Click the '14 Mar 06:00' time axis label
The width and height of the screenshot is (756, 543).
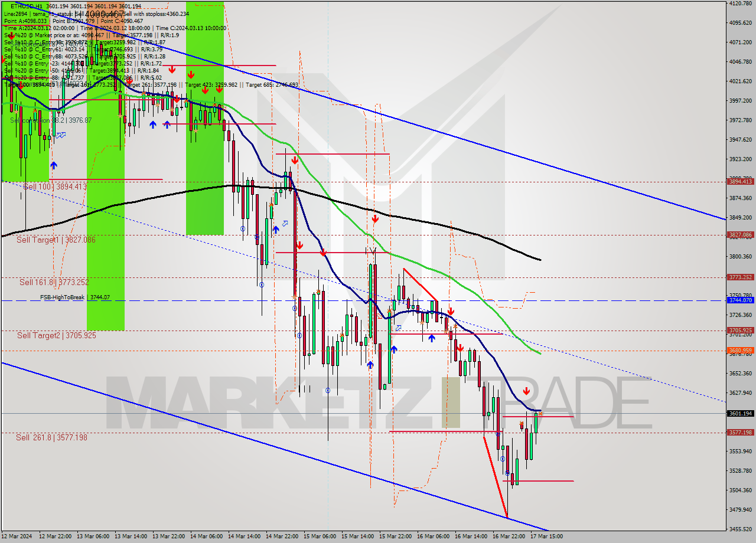click(x=206, y=537)
